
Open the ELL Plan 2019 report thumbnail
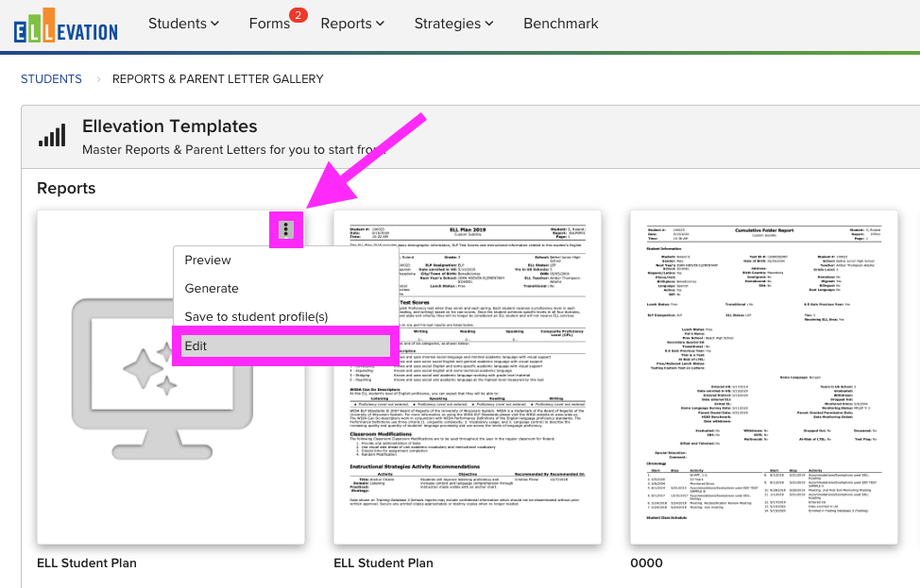tap(468, 378)
